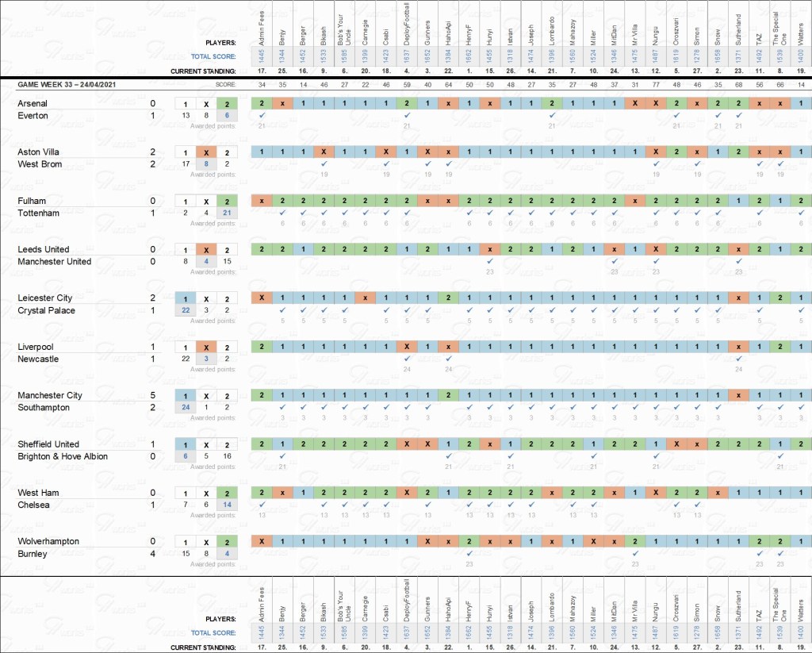Select the highlighted away-win 2 box for Arsenal vs Everton

227,104
